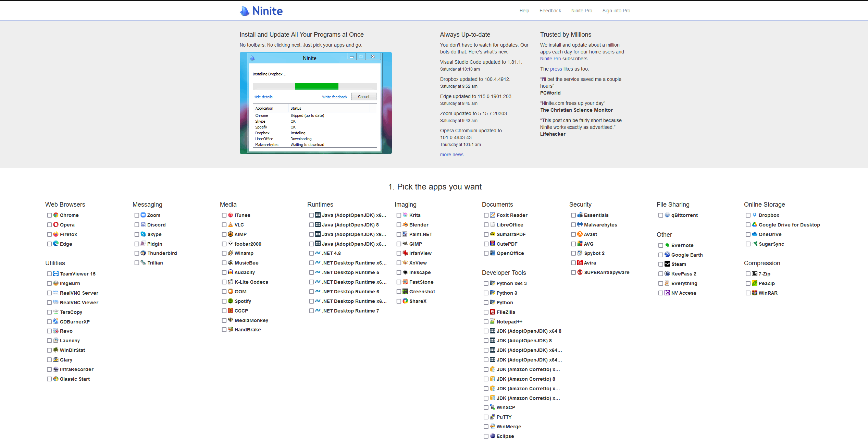
Task: Click the Python x64 3 label
Action: [x=512, y=283]
